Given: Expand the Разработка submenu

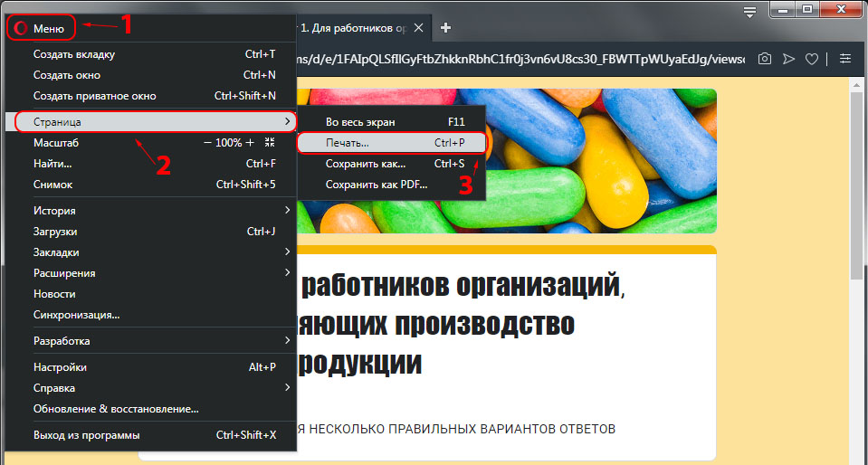Looking at the screenshot, I should [154, 341].
